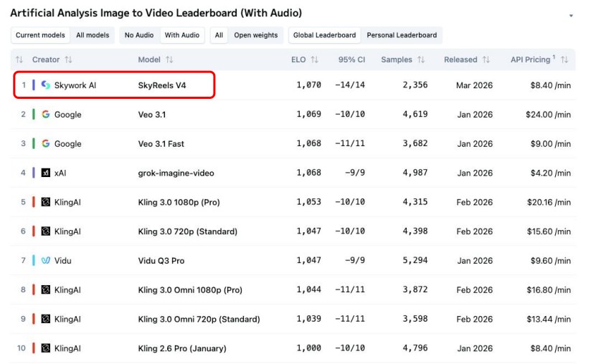Click the Google logo in Veo 3.1 Fast row
Screen dimensions: 596x364
[x=46, y=143]
